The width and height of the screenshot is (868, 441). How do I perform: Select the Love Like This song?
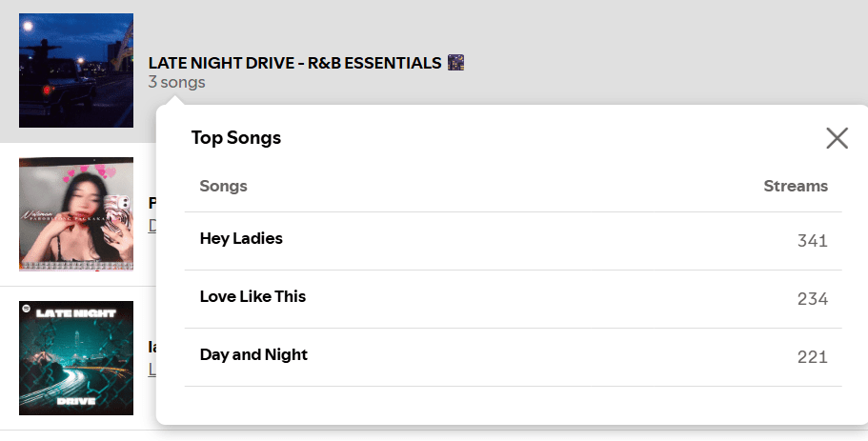[x=252, y=297]
